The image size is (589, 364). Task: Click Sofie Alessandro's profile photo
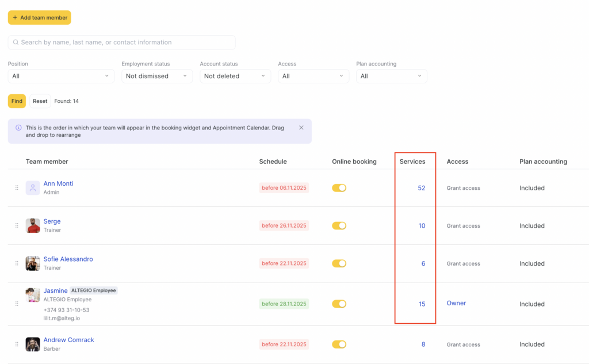(x=33, y=263)
